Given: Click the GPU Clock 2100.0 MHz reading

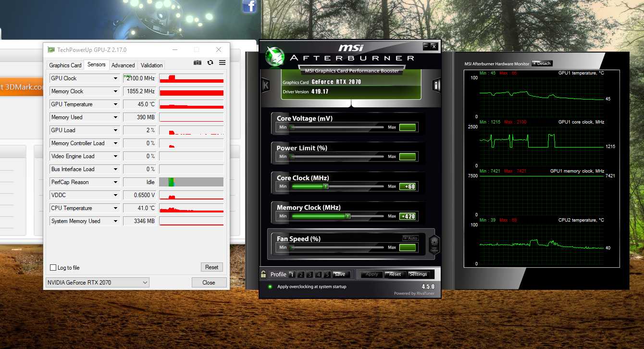Looking at the screenshot, I should (x=140, y=78).
